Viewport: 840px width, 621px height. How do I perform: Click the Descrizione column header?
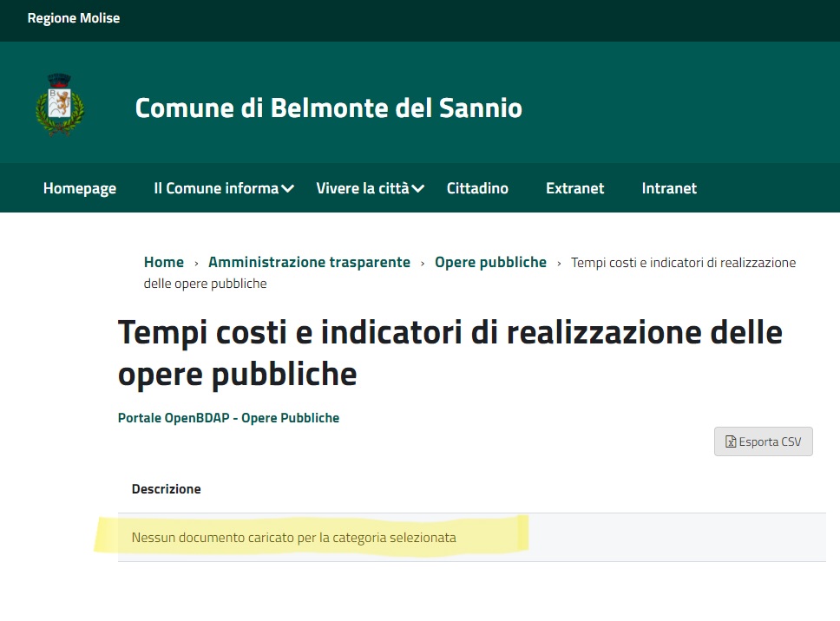166,489
